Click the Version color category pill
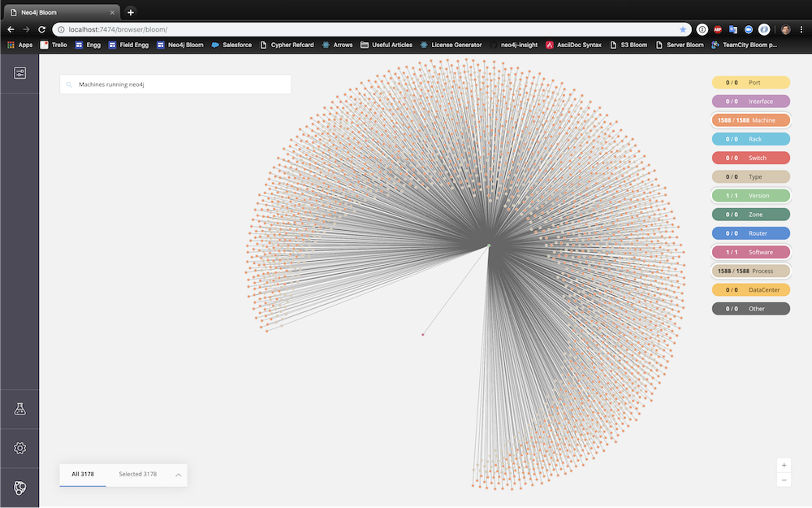 751,196
